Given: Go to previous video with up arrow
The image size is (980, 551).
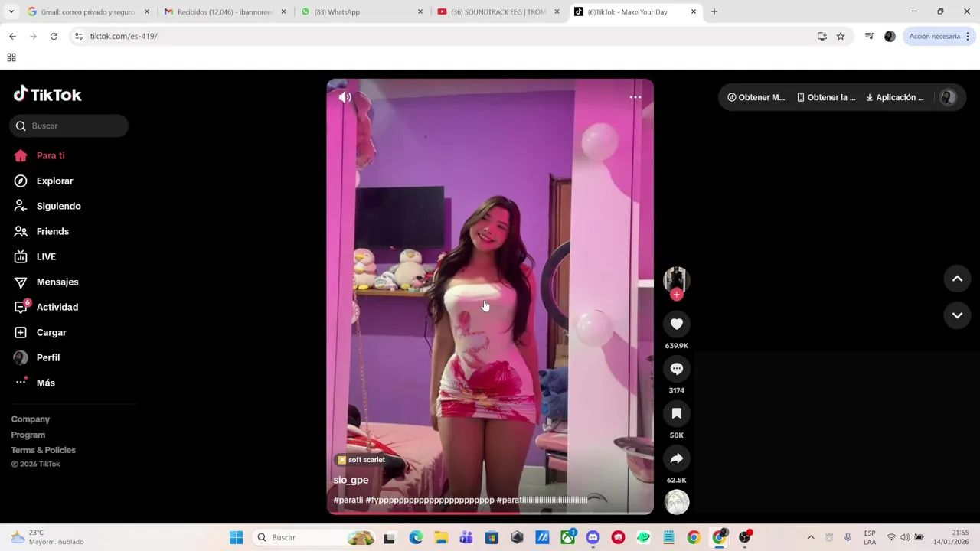Looking at the screenshot, I should pyautogui.click(x=957, y=279).
